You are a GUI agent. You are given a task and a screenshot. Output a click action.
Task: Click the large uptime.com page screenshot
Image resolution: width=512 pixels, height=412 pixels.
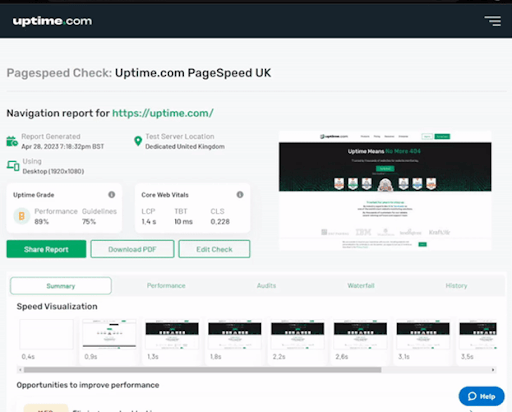point(385,191)
